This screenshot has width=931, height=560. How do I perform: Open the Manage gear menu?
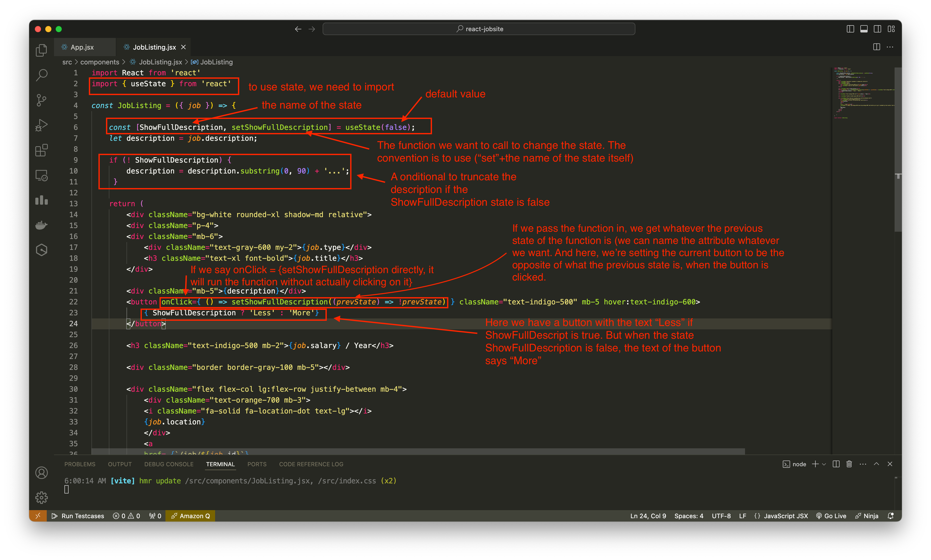42,497
